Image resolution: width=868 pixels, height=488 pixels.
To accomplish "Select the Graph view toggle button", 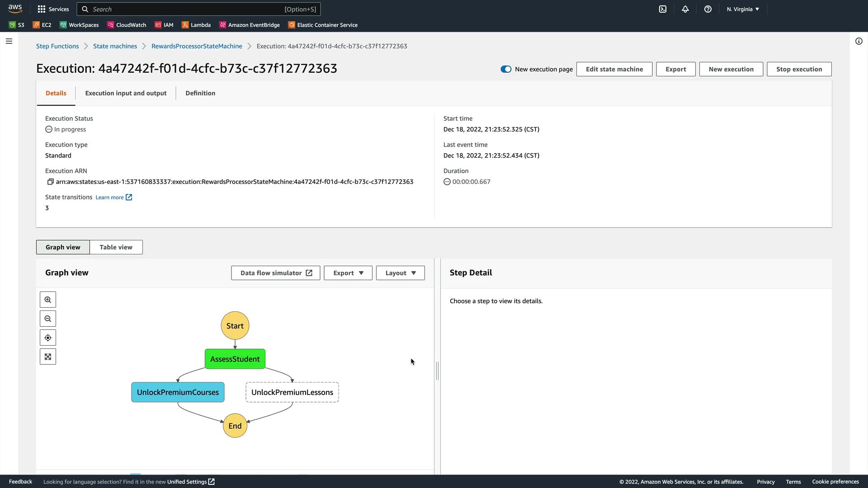I will point(63,247).
